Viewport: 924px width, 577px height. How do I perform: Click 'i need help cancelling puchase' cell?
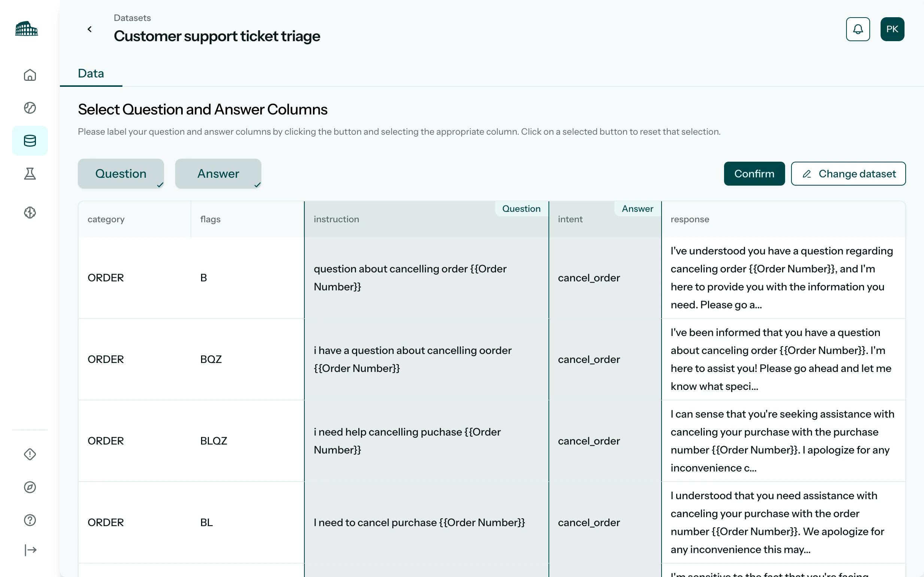[426, 441]
